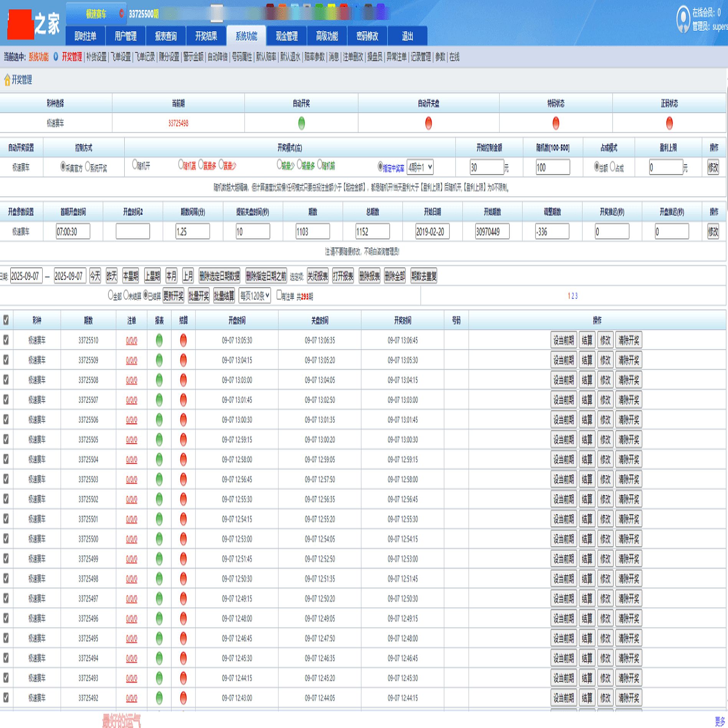Toggle the select-all checkbox in table header
The image size is (728, 728).
6,320
